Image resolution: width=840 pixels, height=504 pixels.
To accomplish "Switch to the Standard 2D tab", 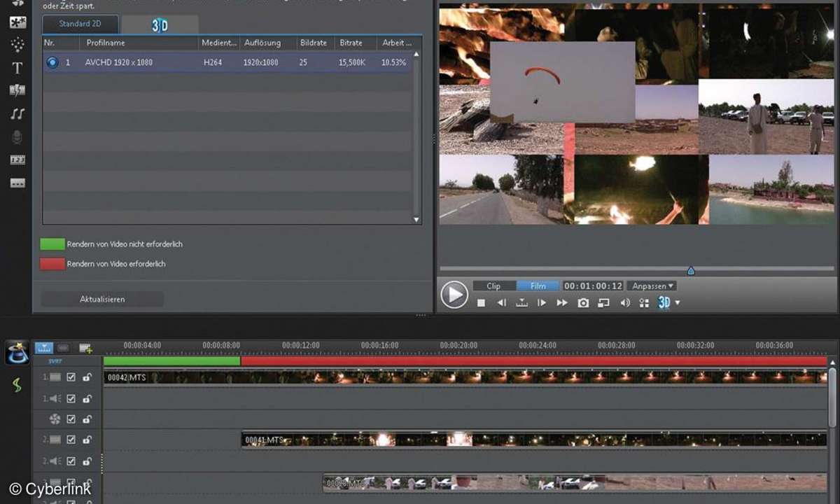I will click(80, 25).
